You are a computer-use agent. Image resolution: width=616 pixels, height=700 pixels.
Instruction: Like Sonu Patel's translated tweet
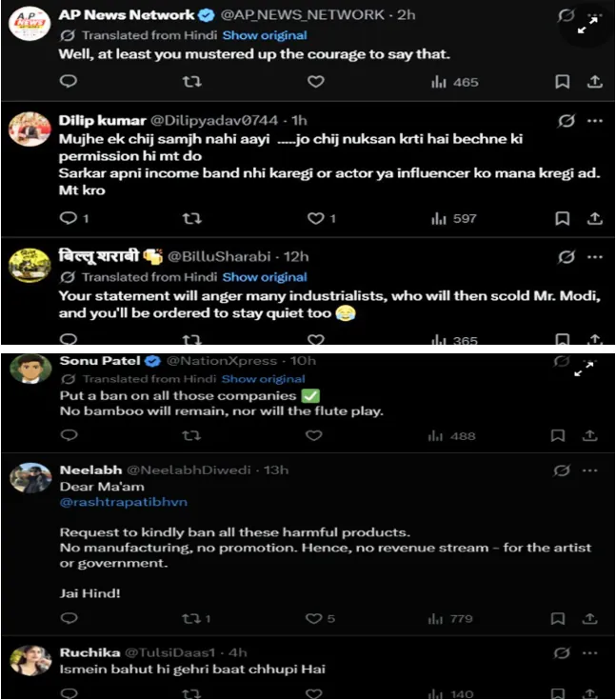pyautogui.click(x=314, y=435)
